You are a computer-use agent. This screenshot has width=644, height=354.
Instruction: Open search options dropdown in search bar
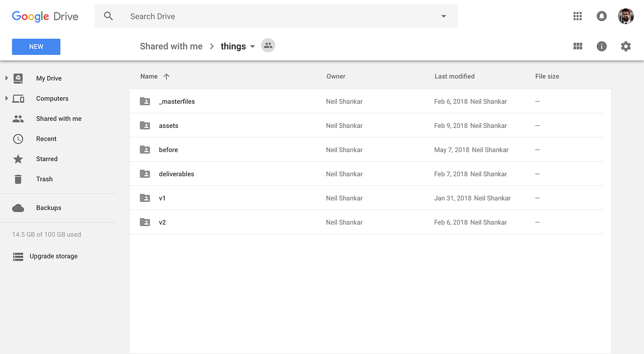click(443, 16)
